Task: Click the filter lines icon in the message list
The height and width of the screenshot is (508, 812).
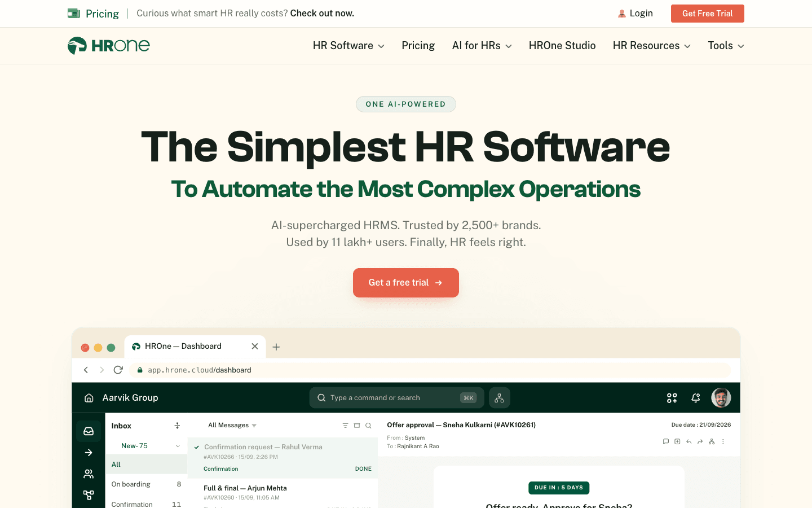Action: (346, 426)
